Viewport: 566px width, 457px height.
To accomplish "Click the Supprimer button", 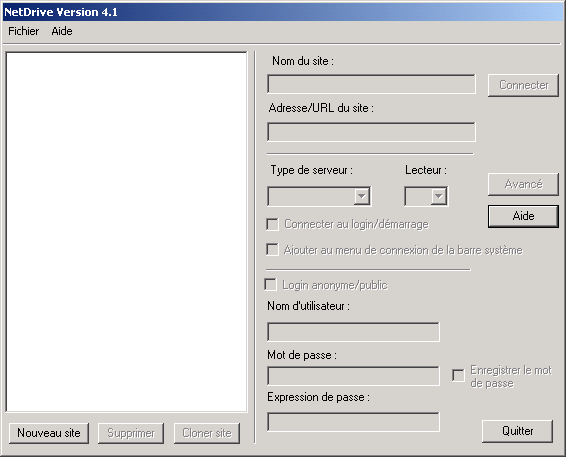I will [x=131, y=433].
